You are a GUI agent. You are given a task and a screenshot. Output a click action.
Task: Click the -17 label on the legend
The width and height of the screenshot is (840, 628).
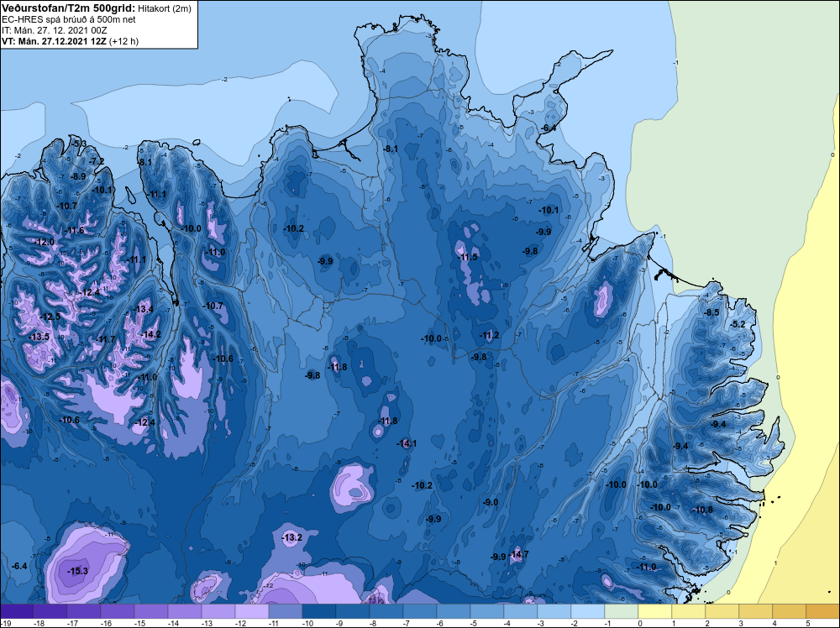pos(72,623)
